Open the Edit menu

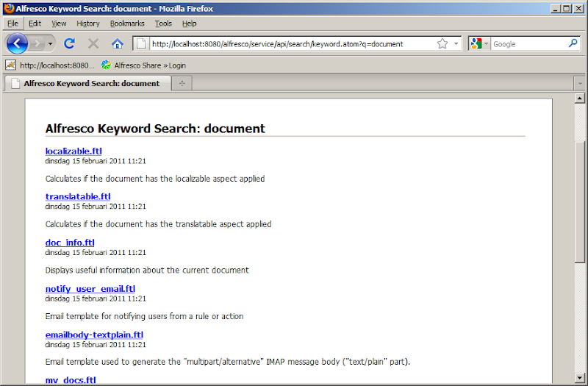point(35,24)
